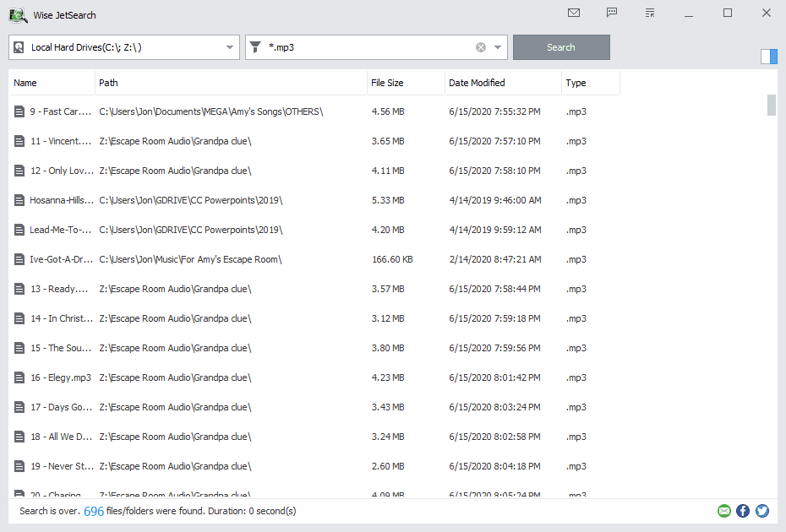This screenshot has height=532, width=786.
Task: Click date 4/14/2019 9:46:00 AM
Action: pos(495,200)
